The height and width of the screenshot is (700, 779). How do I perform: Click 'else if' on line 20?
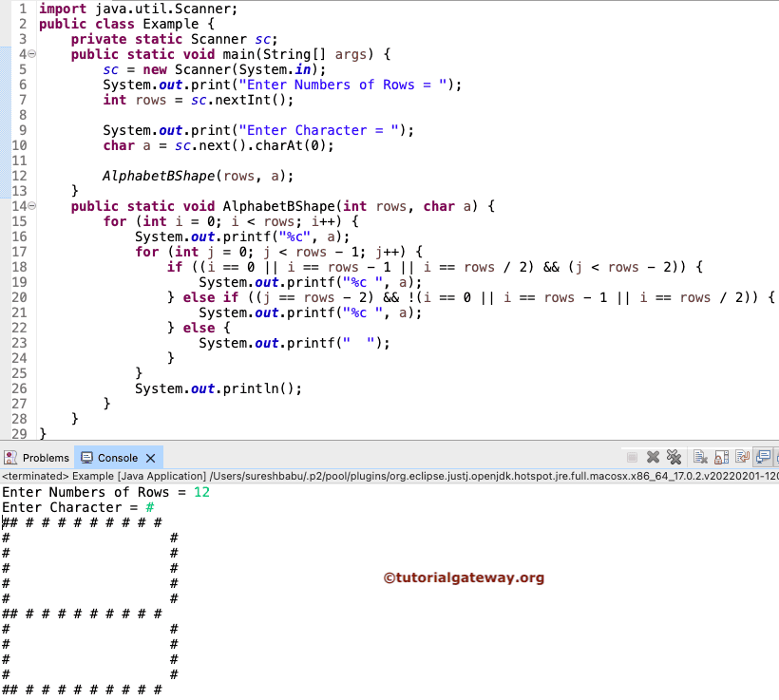tap(211, 297)
